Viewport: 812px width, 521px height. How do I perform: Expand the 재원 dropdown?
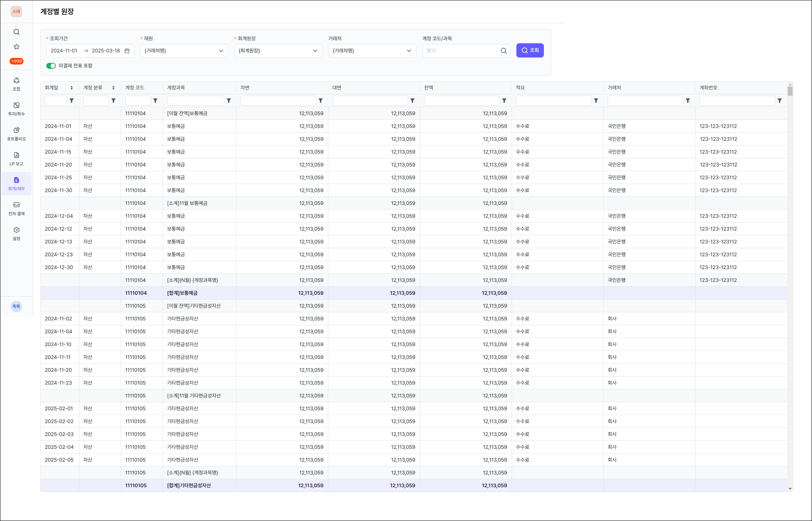[x=184, y=51]
